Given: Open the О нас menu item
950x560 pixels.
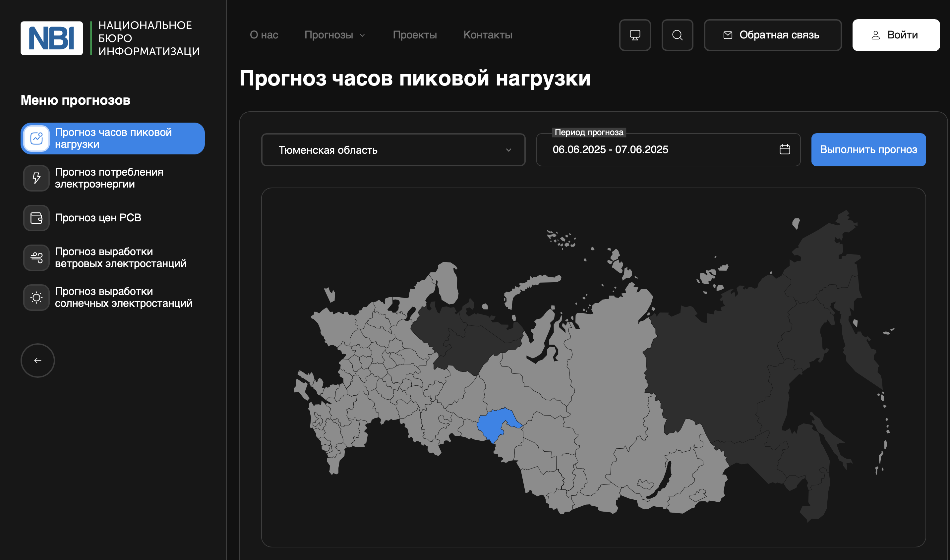Looking at the screenshot, I should (x=264, y=35).
